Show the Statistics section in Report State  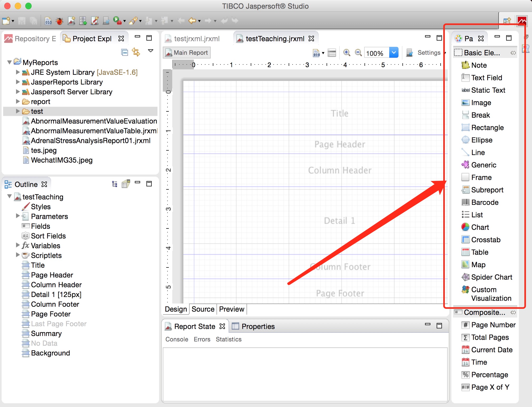(229, 339)
